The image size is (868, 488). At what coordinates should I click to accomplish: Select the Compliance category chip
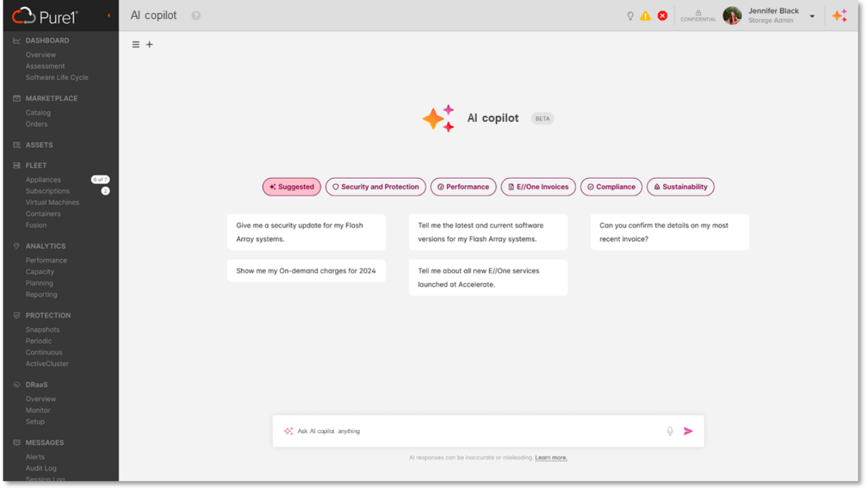tap(611, 187)
